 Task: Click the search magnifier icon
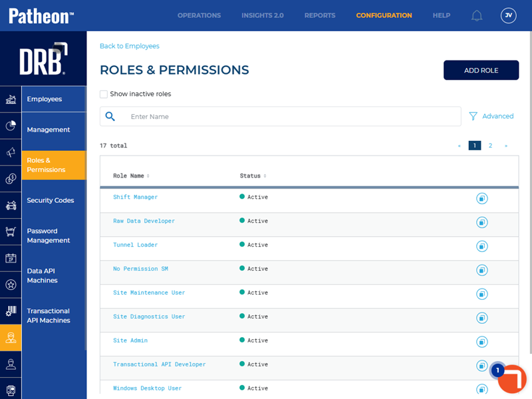[110, 116]
